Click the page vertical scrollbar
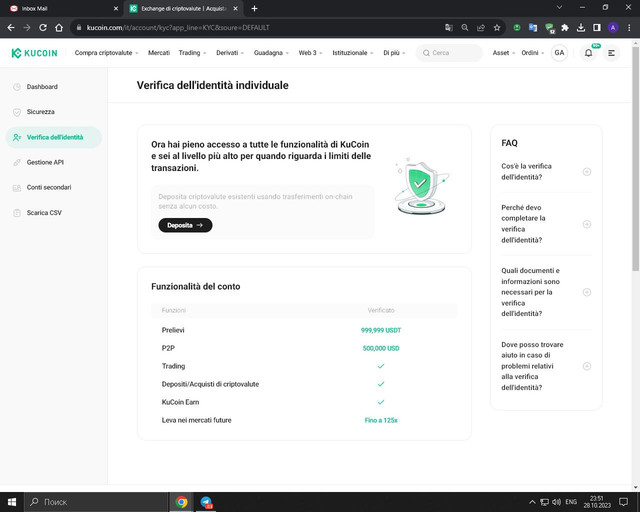The width and height of the screenshot is (640, 512). click(636, 159)
